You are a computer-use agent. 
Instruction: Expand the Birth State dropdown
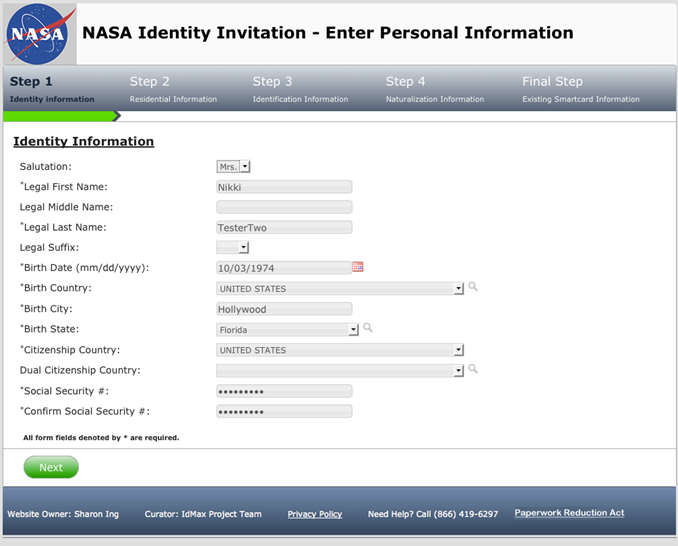[x=353, y=329]
